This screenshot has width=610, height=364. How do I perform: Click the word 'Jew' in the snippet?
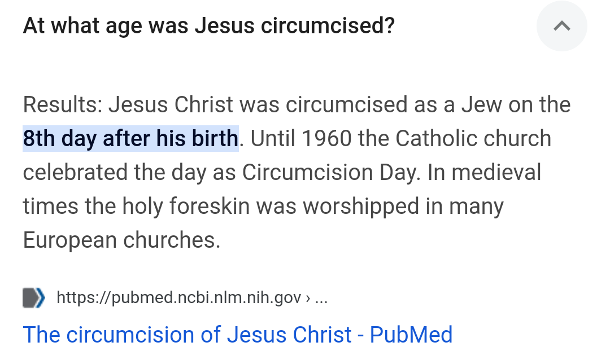(x=482, y=104)
